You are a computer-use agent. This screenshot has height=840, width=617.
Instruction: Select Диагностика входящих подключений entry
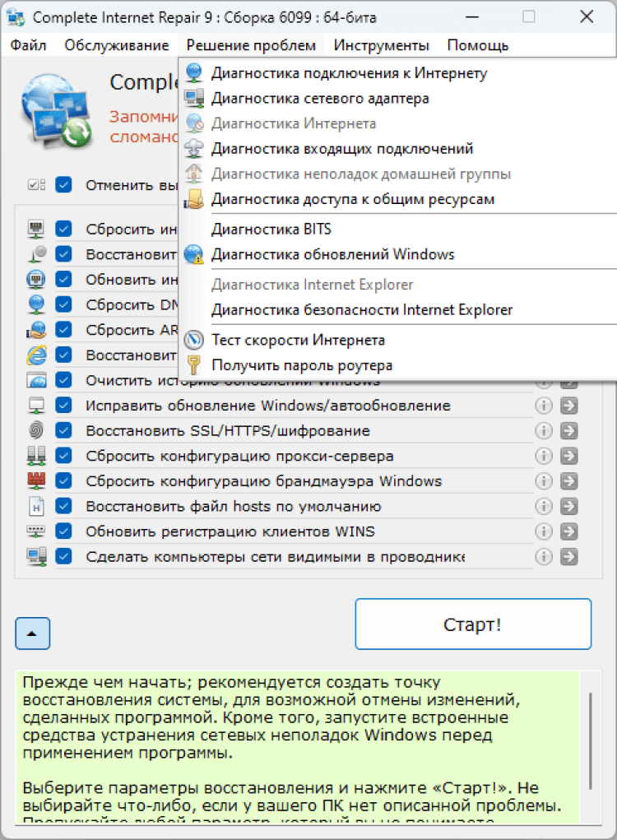tap(398, 148)
